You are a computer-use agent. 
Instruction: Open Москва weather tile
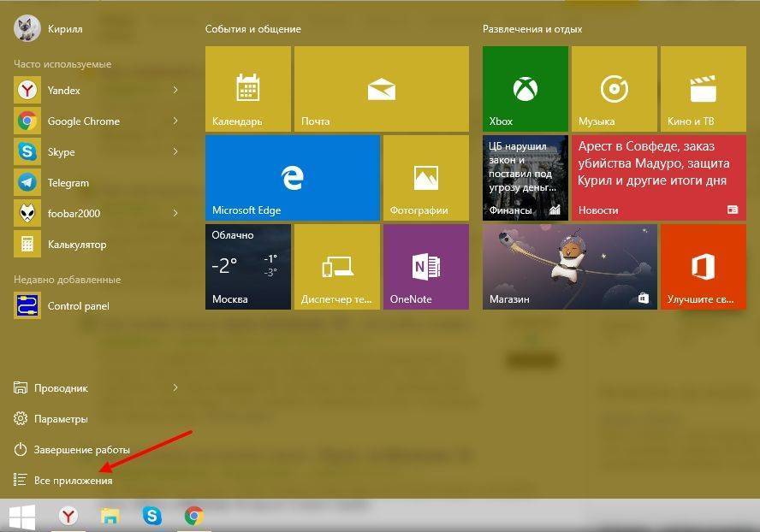[247, 266]
